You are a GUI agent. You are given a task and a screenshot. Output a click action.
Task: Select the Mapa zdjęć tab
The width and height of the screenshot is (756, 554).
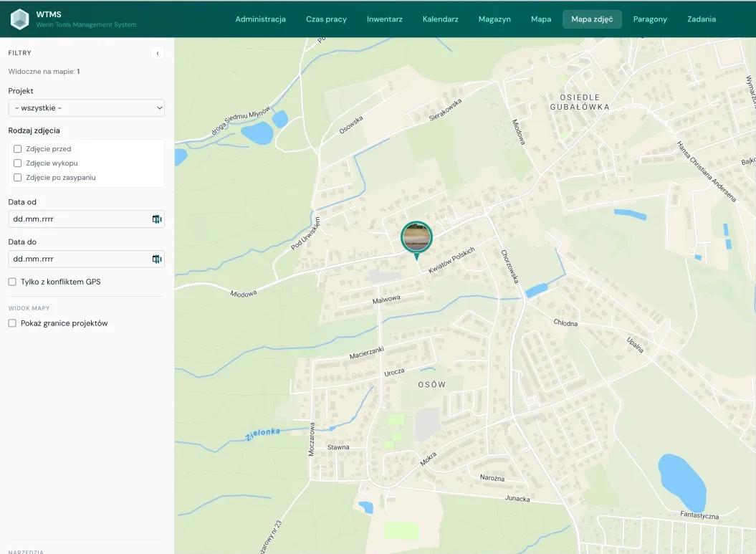tap(592, 19)
